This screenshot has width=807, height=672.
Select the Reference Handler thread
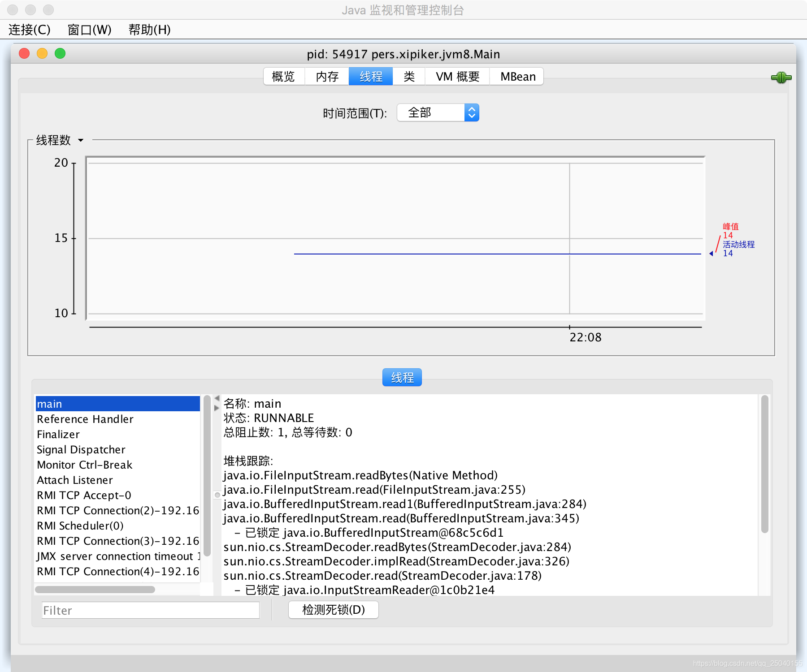tap(117, 419)
